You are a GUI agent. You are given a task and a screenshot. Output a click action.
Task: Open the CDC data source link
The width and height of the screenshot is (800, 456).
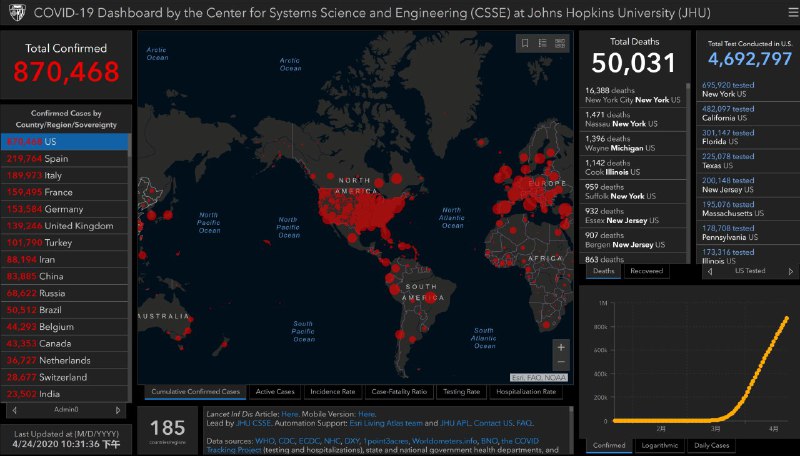pos(286,441)
